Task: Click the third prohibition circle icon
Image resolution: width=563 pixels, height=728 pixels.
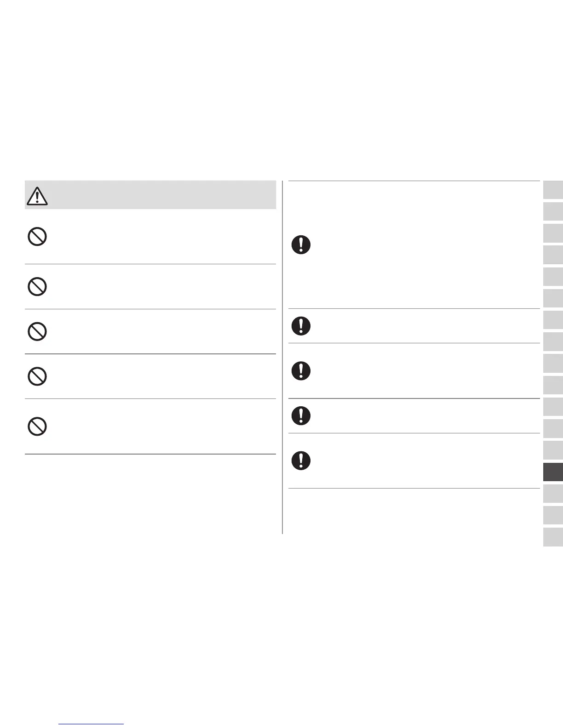Action: point(37,332)
